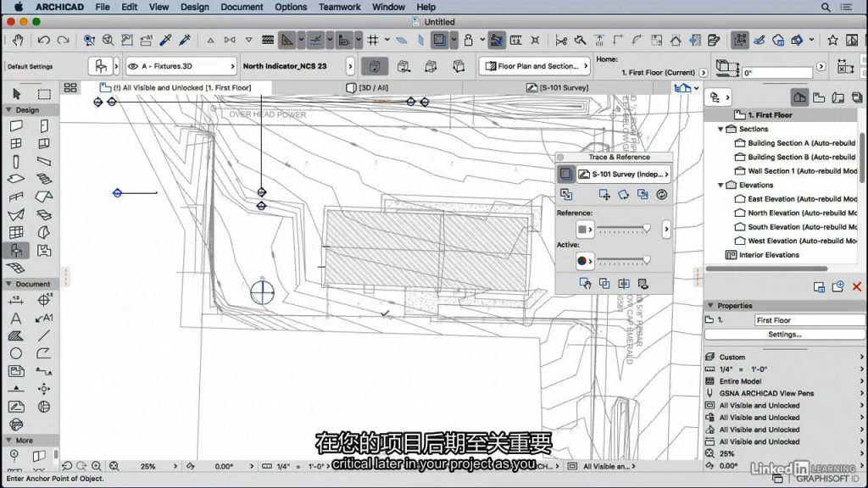868x488 pixels.
Task: Click the Redo arrow in the toolbar
Action: point(63,40)
